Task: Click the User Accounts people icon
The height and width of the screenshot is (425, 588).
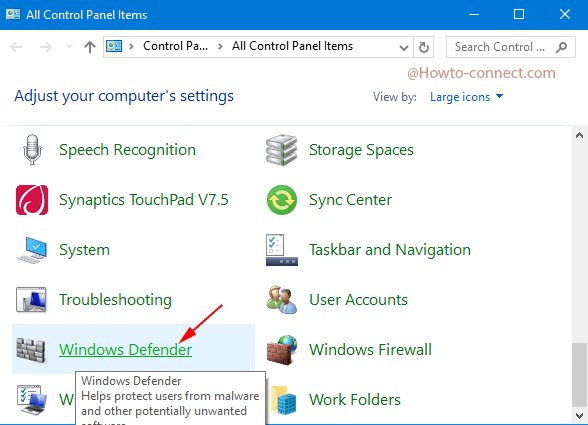Action: (282, 299)
